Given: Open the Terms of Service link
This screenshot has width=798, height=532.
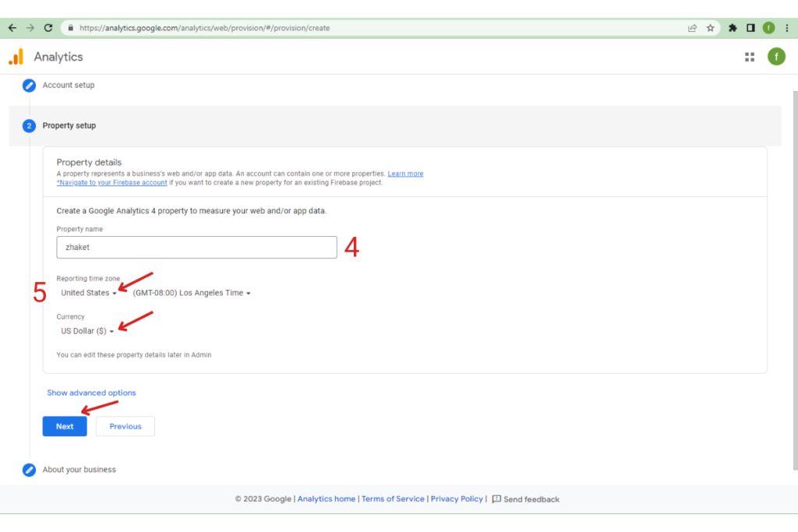Looking at the screenshot, I should pyautogui.click(x=393, y=499).
